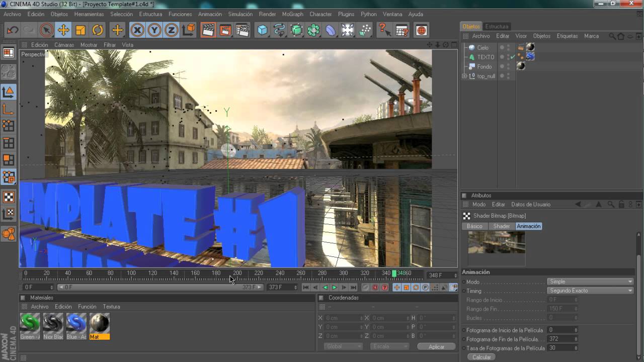644x362 pixels.
Task: Open the Simulación menu
Action: (x=240, y=14)
